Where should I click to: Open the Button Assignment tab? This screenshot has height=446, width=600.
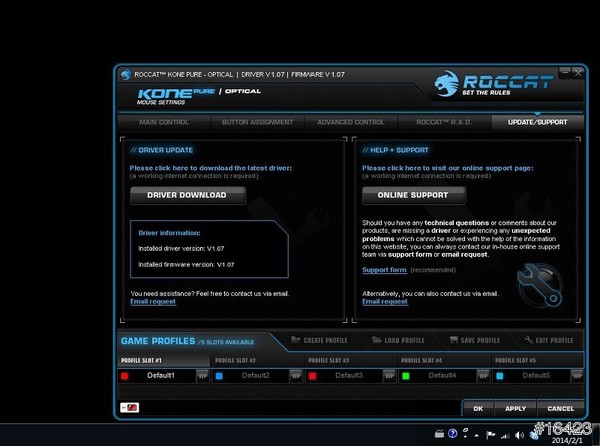pos(256,122)
